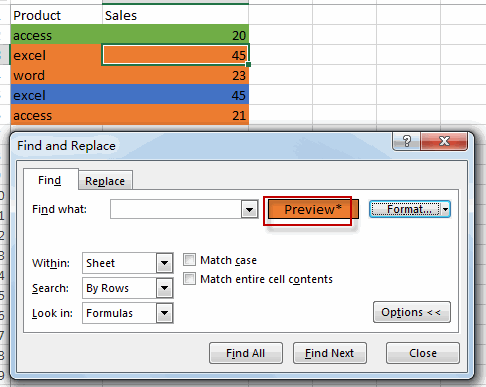The image size is (486, 387).
Task: Select the blue excel cell
Action: click(56, 95)
